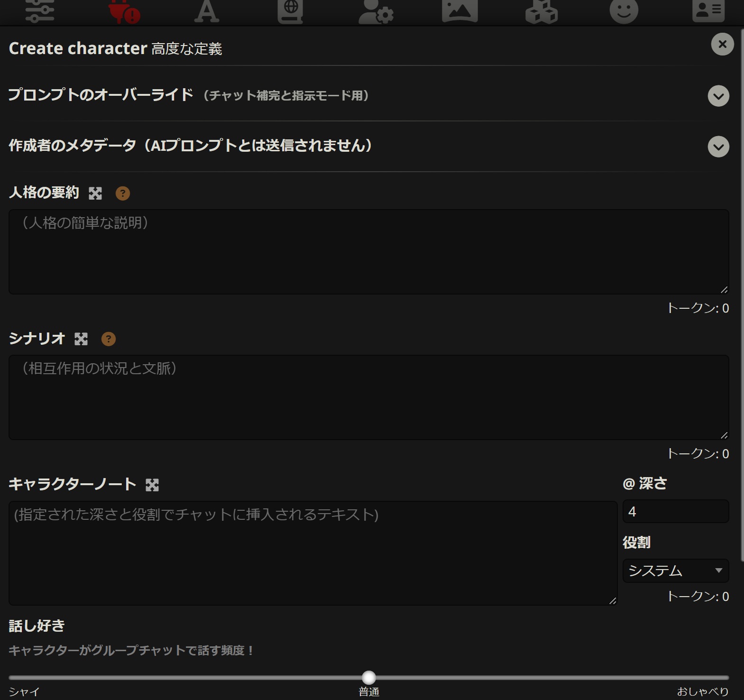Screen dimensions: 744x700
Task: Maximize the 人格の要約 editor
Action: pyautogui.click(x=95, y=193)
